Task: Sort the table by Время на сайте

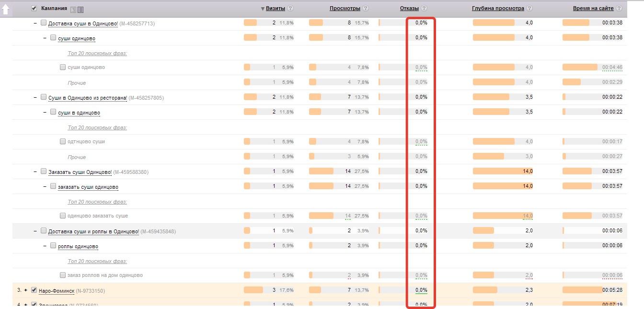Action: point(594,9)
